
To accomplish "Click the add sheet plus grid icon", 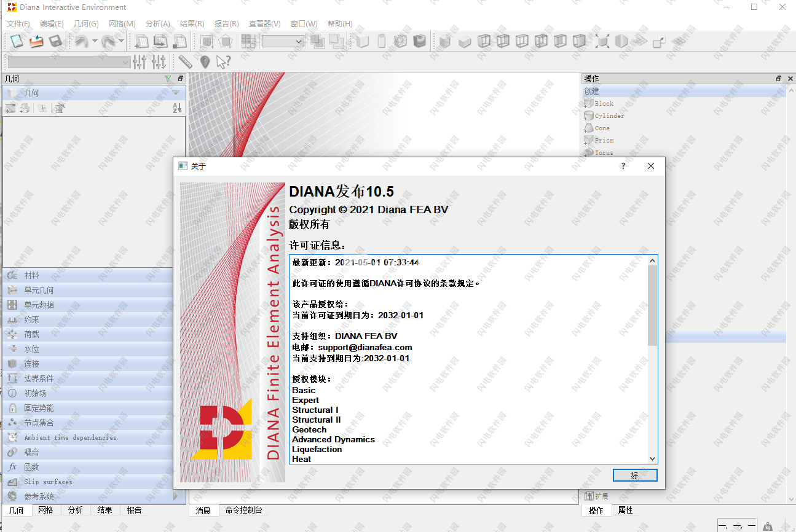I will coord(142,41).
